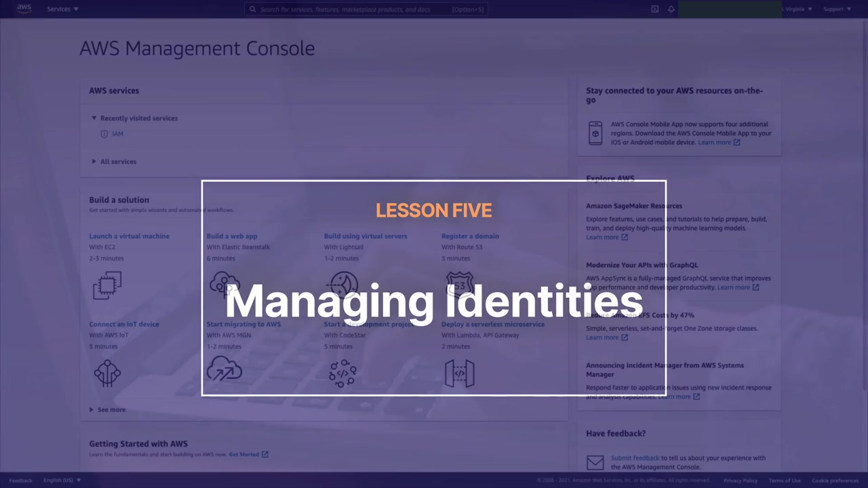Open Cookie preferences in the footer
The height and width of the screenshot is (488, 868).
835,481
